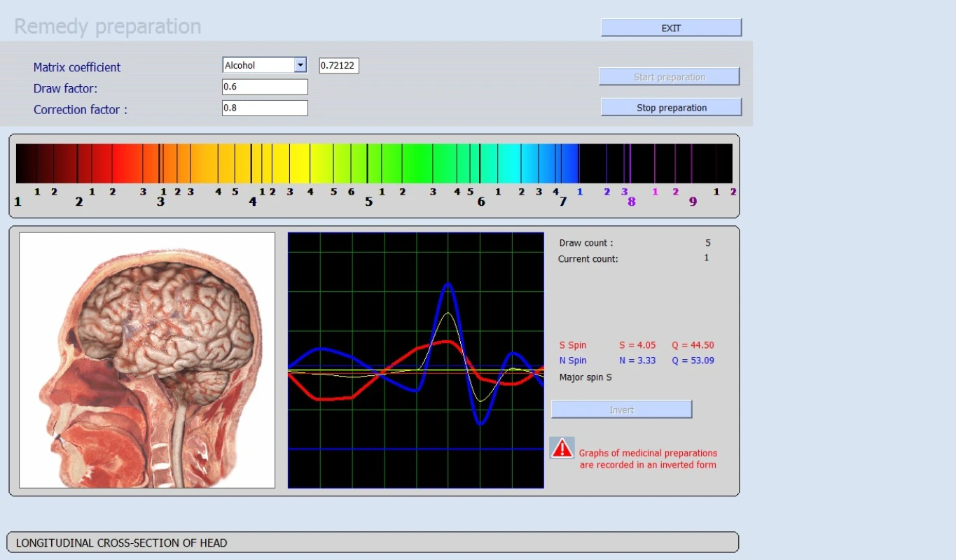This screenshot has height=560, width=956.
Task: Click the Correction factor input field
Action: pos(265,108)
